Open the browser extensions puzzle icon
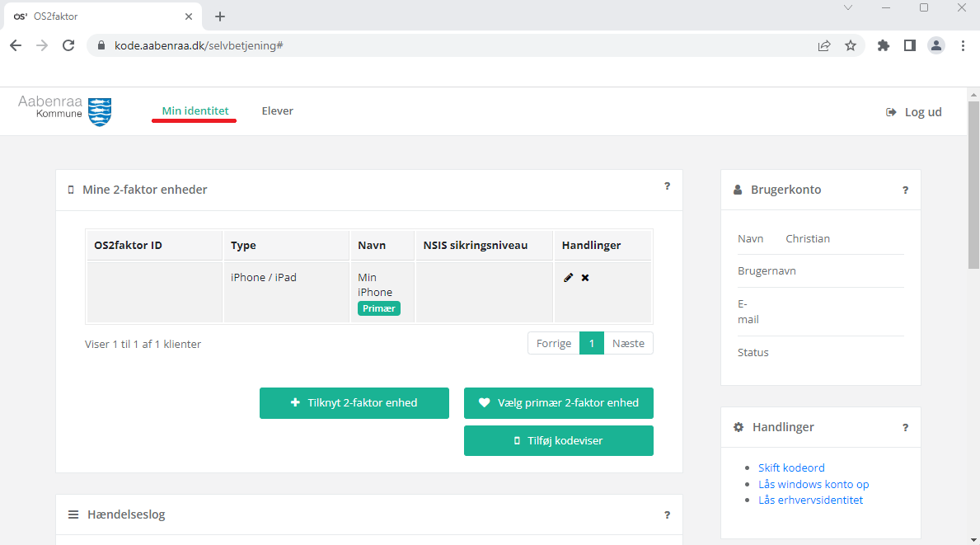This screenshot has height=545, width=980. tap(883, 45)
